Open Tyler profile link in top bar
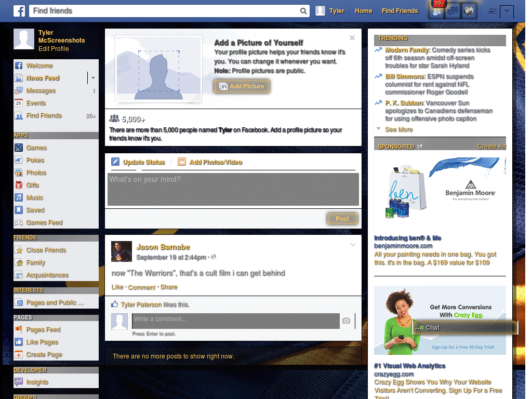Viewport: 532px width, 399px height. click(x=337, y=11)
